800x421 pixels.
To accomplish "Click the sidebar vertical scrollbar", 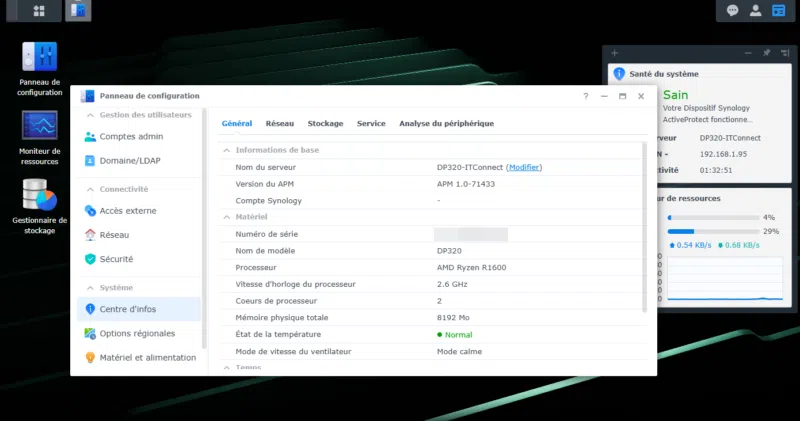I will click(x=205, y=229).
